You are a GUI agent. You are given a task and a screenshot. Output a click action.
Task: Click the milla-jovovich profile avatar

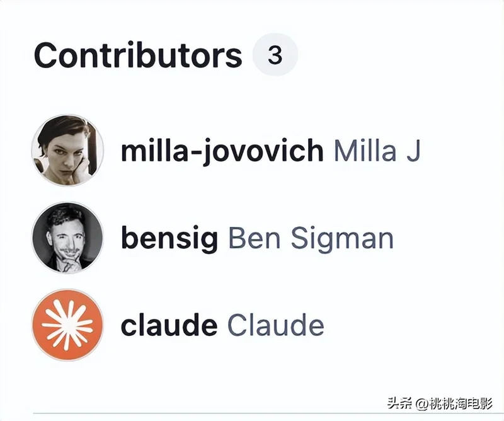[x=67, y=151]
